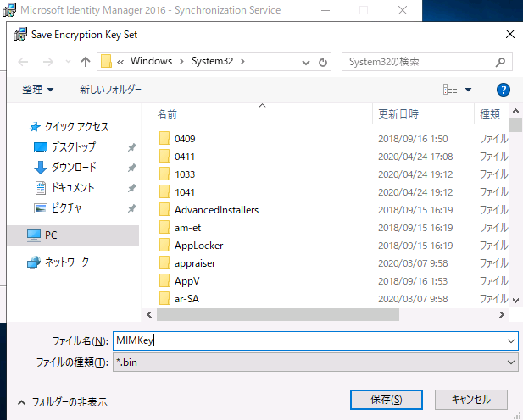Select ネットワーク in navigation pane

[x=67, y=262]
